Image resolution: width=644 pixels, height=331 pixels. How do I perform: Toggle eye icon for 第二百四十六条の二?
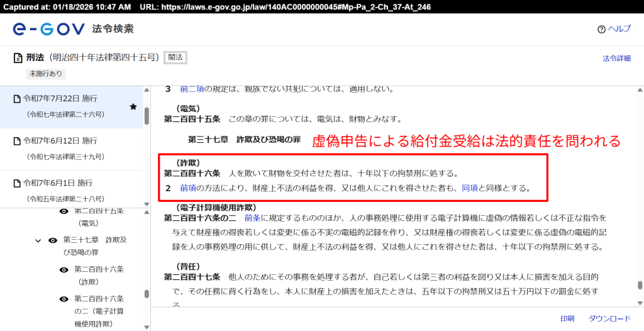click(x=64, y=299)
